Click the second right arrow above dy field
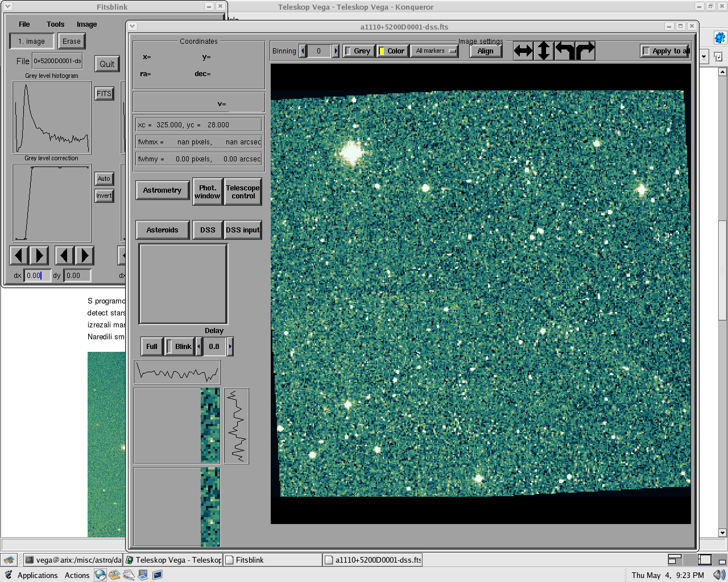Screen dimensions: 728x582 tap(85, 255)
